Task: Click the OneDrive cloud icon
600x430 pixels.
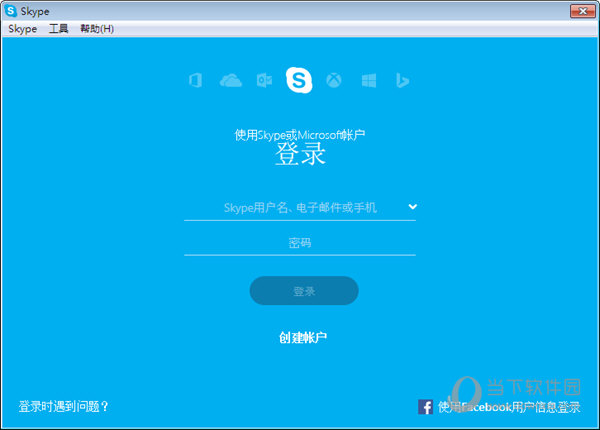Action: [x=231, y=80]
